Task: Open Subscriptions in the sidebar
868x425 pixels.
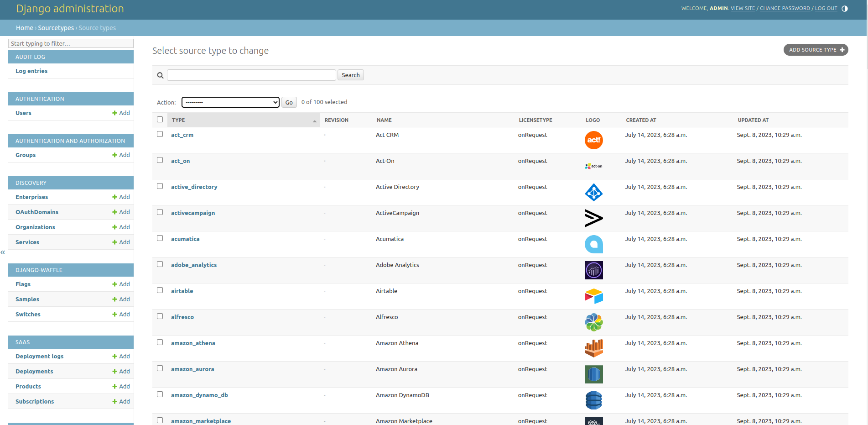Action: point(35,402)
